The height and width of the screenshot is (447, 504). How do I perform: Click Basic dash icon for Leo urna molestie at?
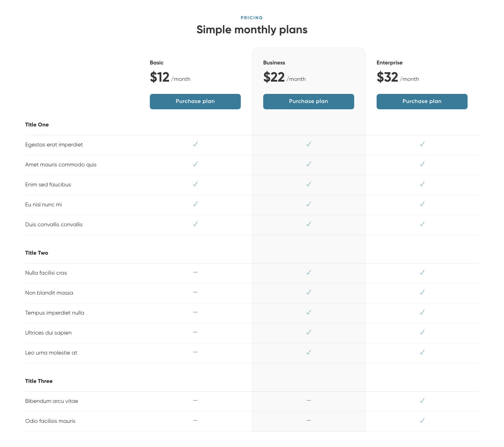click(195, 352)
